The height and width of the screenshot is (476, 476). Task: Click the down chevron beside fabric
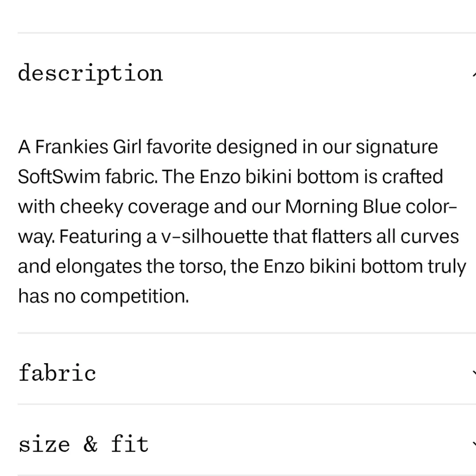point(474,373)
